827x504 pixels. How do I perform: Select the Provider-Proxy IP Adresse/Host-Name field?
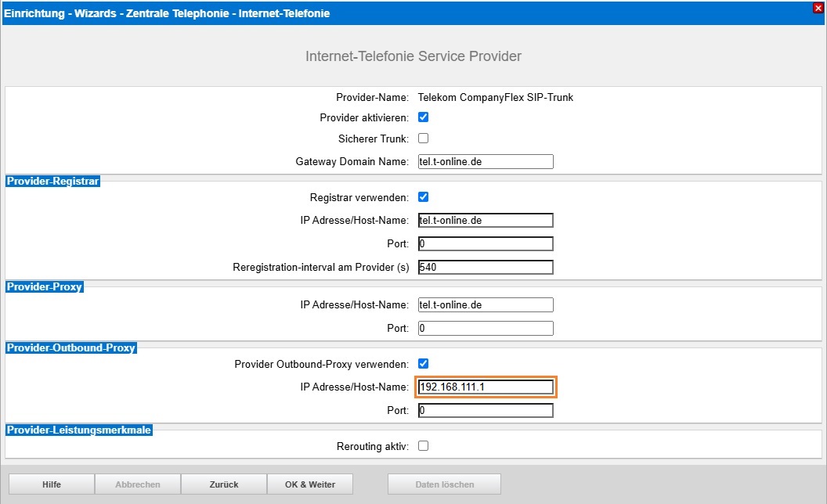click(x=486, y=304)
